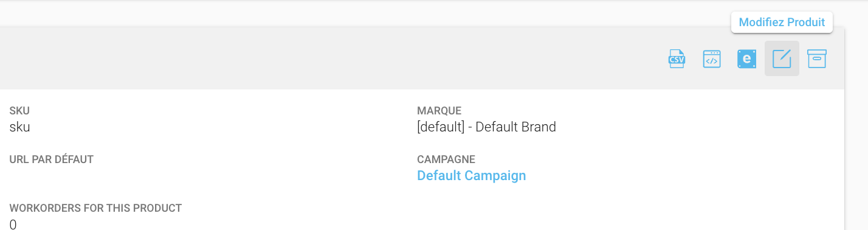Click the highlighted background behind edit icon

pos(782,58)
